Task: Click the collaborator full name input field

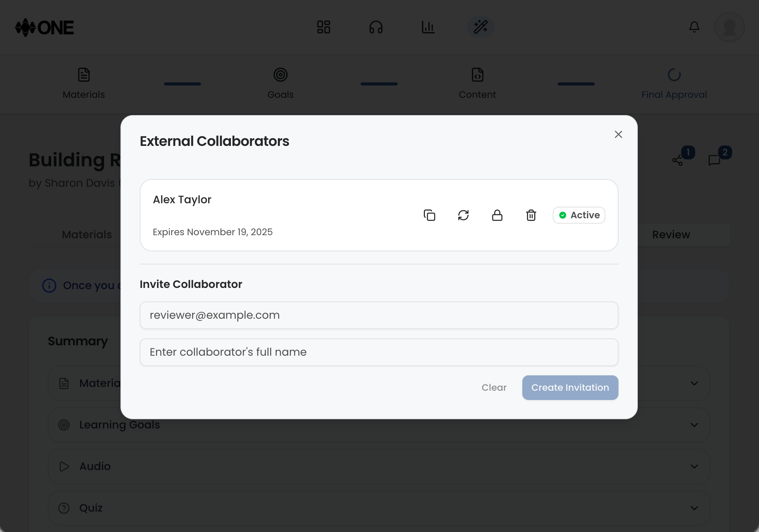Action: click(x=379, y=352)
